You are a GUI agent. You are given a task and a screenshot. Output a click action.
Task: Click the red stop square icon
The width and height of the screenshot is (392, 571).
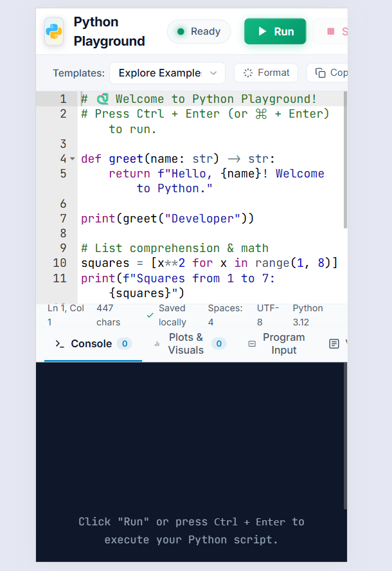(x=330, y=32)
